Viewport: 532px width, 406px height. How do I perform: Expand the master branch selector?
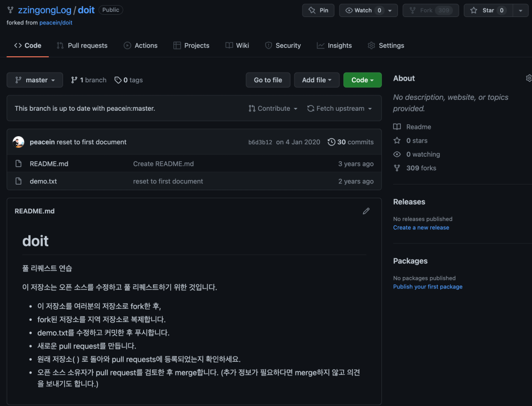coord(35,80)
